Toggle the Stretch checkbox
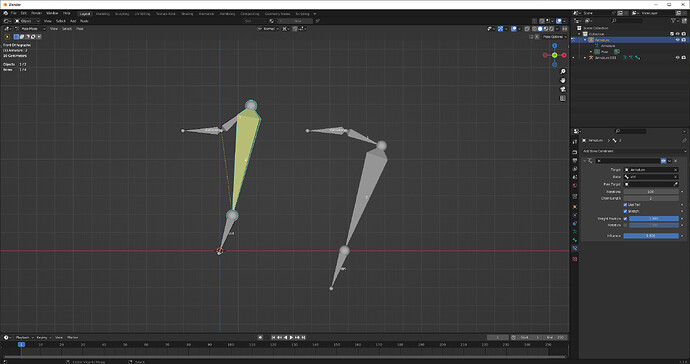 pos(625,211)
